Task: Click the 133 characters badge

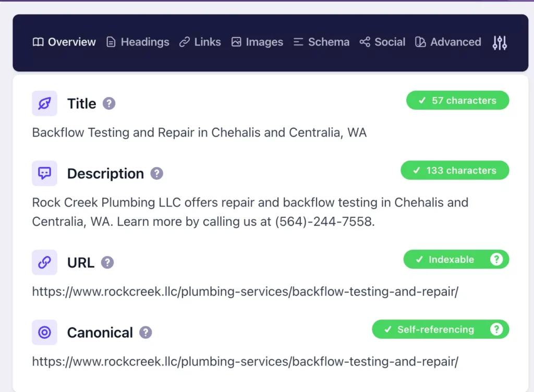Action: (x=455, y=170)
